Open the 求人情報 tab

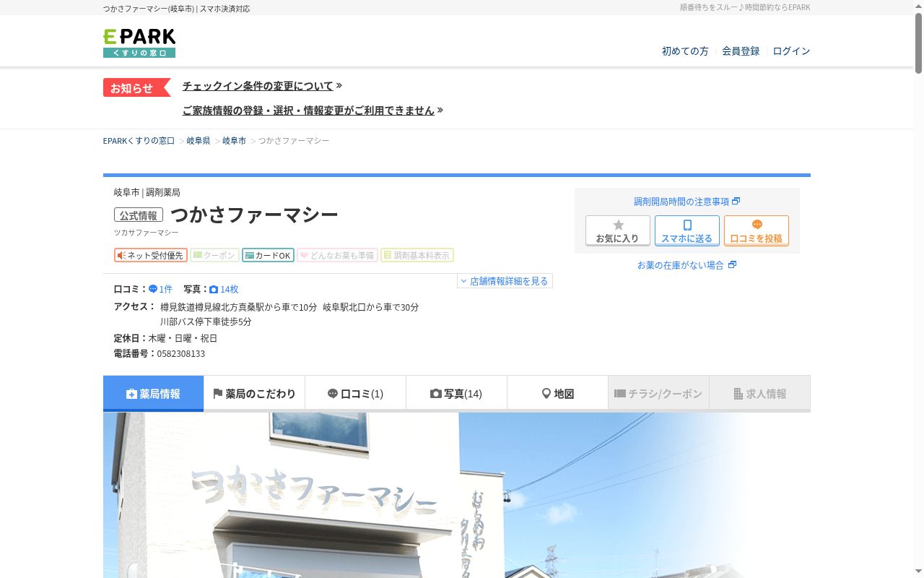pyautogui.click(x=759, y=394)
